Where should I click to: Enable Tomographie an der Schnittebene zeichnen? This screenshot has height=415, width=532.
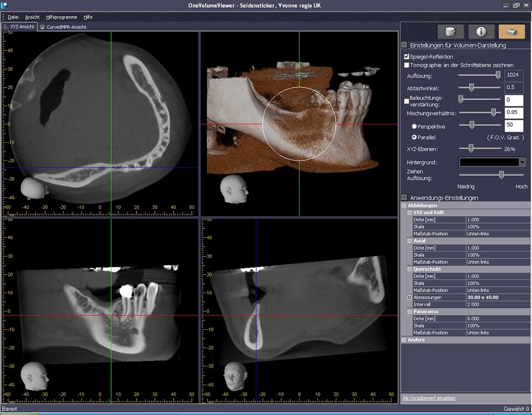(x=406, y=65)
